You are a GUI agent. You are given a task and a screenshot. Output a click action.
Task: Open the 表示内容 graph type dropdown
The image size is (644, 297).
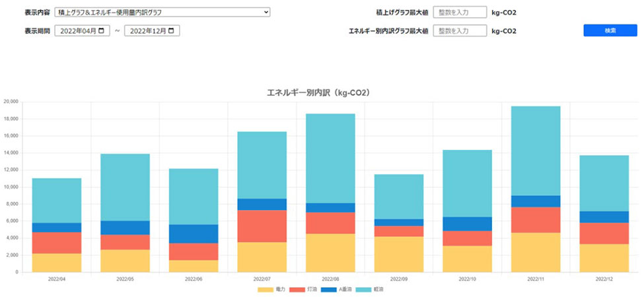coord(162,13)
